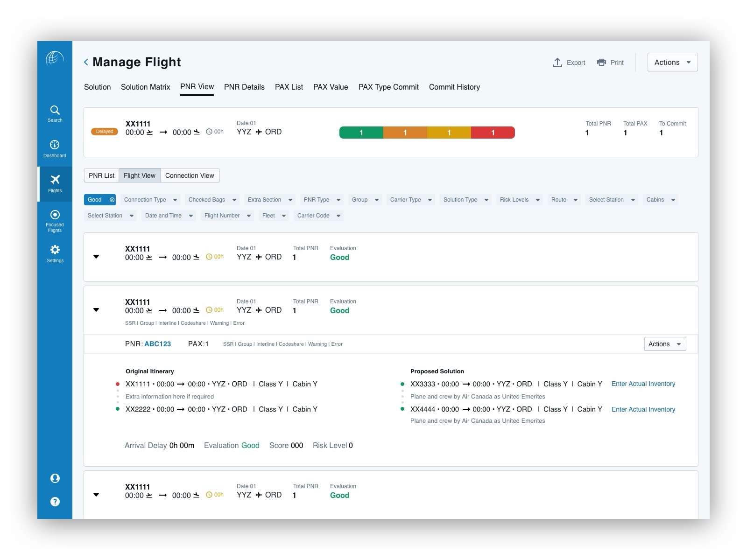This screenshot has width=747, height=560.
Task: Select the Flights icon in the sidebar
Action: 55,183
